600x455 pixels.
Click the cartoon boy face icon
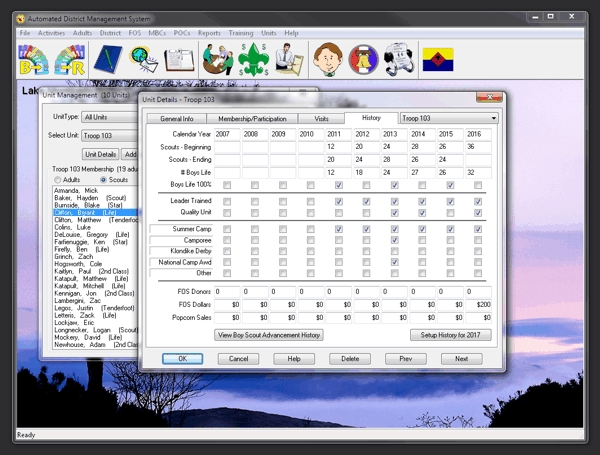[328, 60]
